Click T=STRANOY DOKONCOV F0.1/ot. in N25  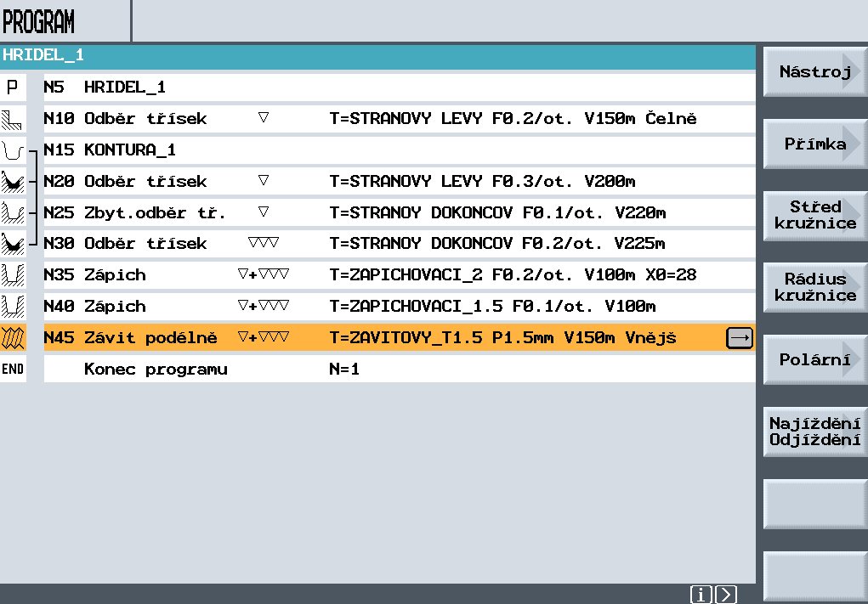(x=466, y=212)
